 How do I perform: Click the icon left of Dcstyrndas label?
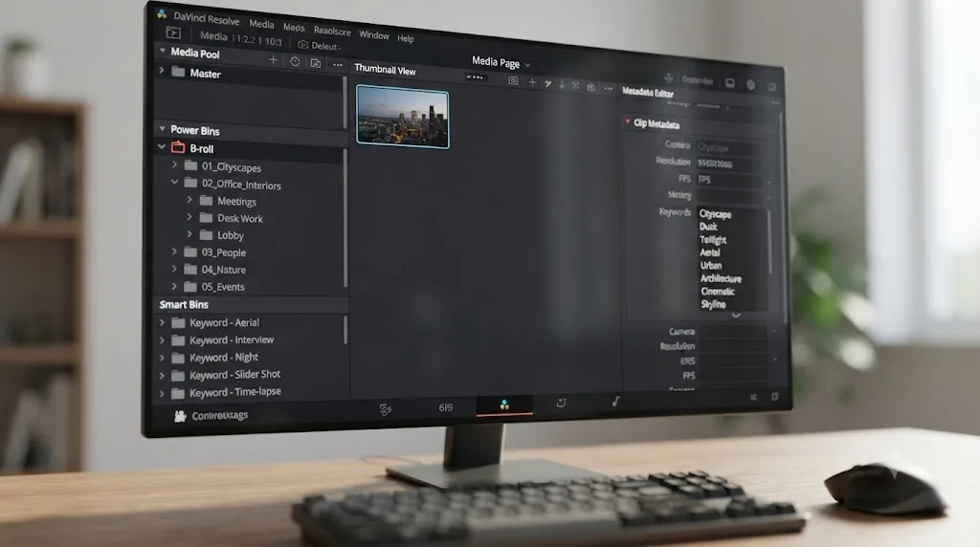669,78
